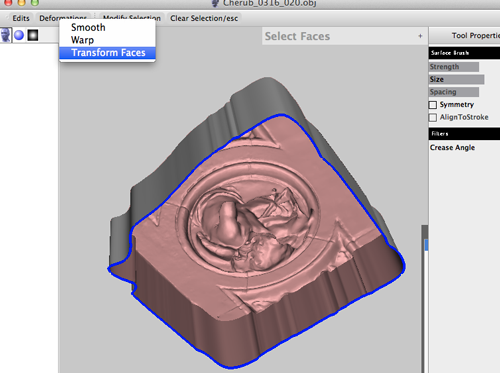Click Clear Selection/esc button
The height and width of the screenshot is (373, 500).
coord(204,18)
